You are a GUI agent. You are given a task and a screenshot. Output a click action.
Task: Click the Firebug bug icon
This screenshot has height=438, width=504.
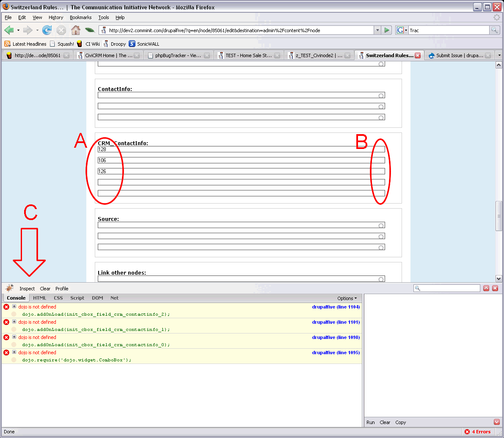10,288
